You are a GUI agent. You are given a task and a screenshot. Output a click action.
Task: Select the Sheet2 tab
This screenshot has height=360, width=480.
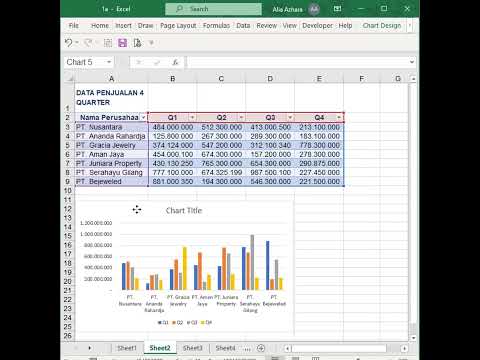click(160, 348)
